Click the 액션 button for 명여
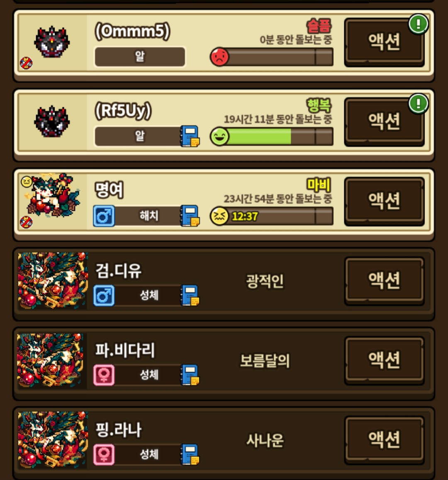Screen dimensions: 448x480 pyautogui.click(x=384, y=201)
